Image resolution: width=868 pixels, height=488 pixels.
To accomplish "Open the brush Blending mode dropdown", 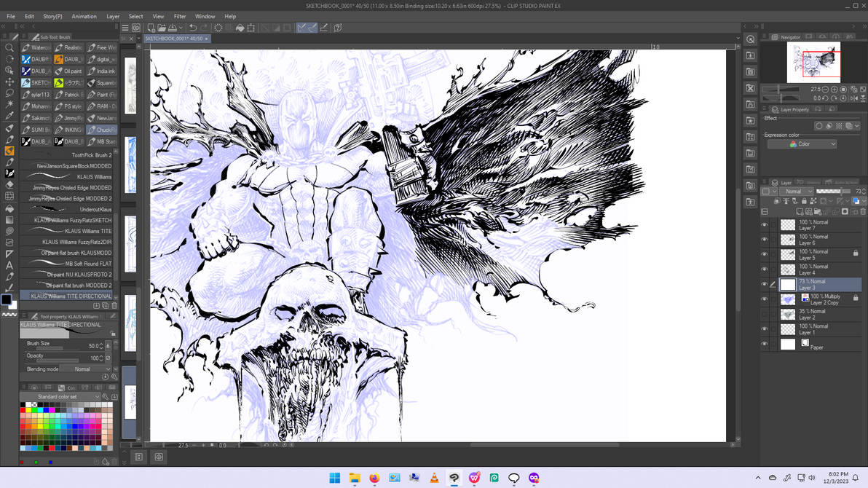I will pyautogui.click(x=86, y=369).
